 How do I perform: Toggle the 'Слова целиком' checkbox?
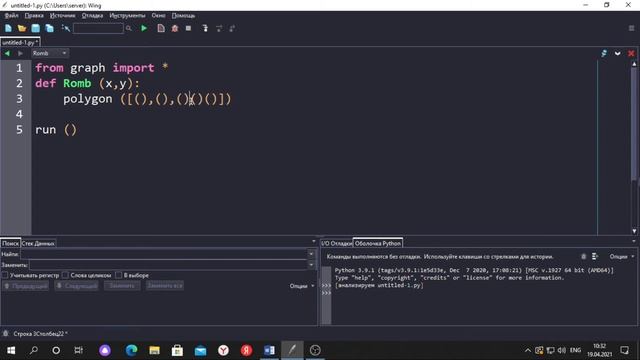(65, 275)
